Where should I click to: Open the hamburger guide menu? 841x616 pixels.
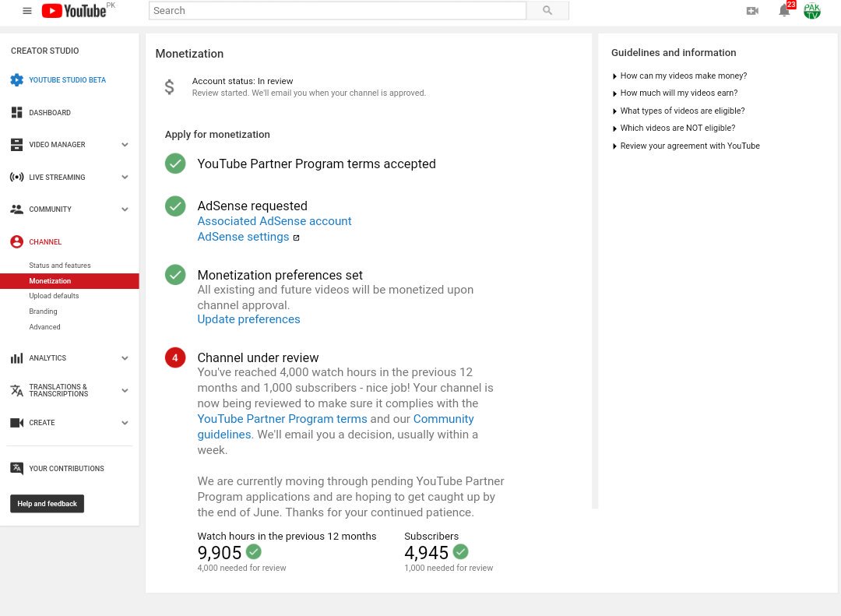point(26,11)
